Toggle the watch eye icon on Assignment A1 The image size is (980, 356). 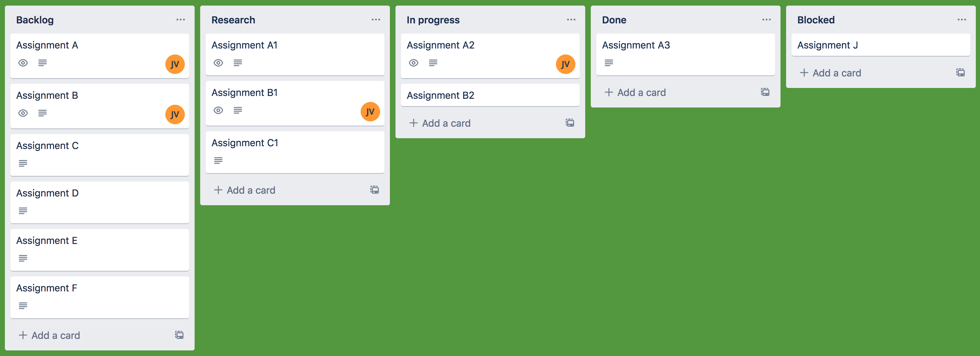click(x=218, y=63)
